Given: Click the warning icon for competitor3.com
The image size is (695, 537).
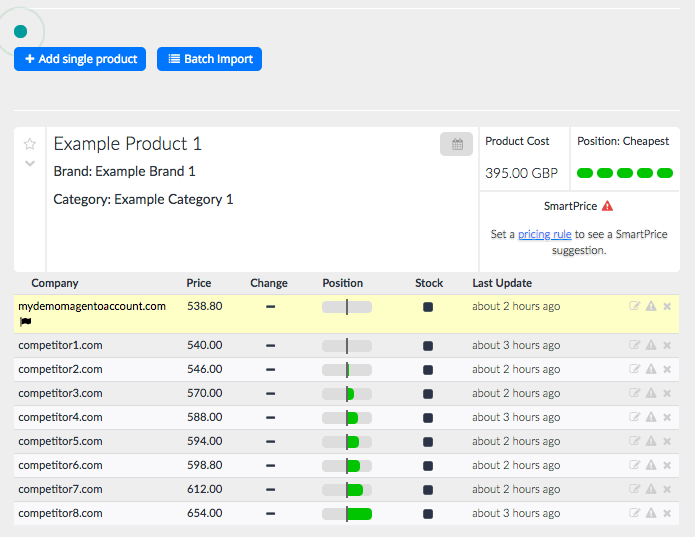Looking at the screenshot, I should click(651, 394).
